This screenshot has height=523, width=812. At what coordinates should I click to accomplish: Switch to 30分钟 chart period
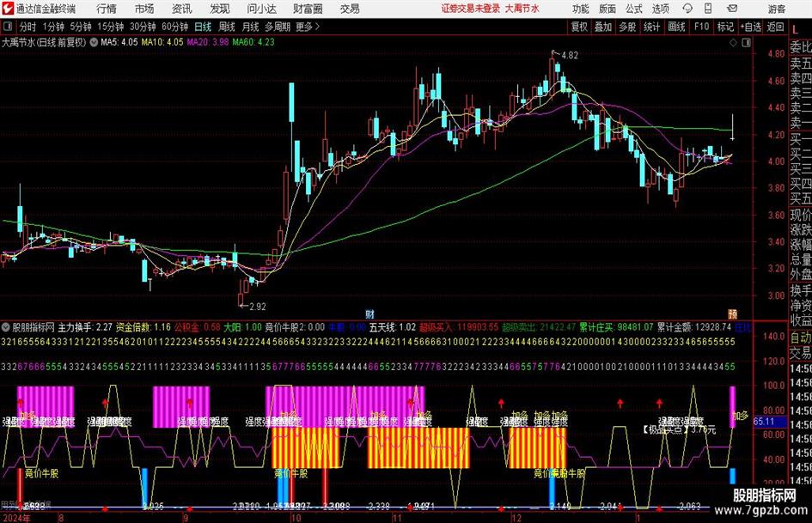click(x=143, y=27)
